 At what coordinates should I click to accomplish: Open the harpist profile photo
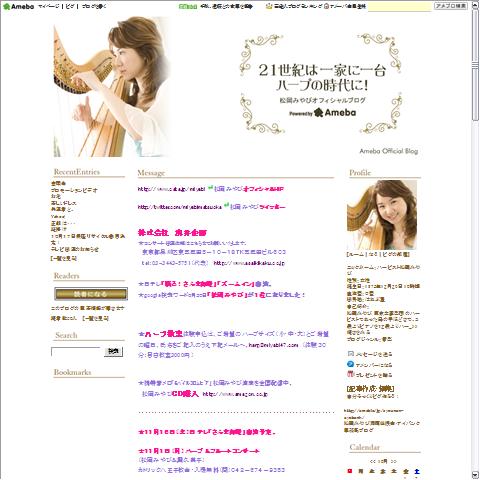[x=382, y=215]
